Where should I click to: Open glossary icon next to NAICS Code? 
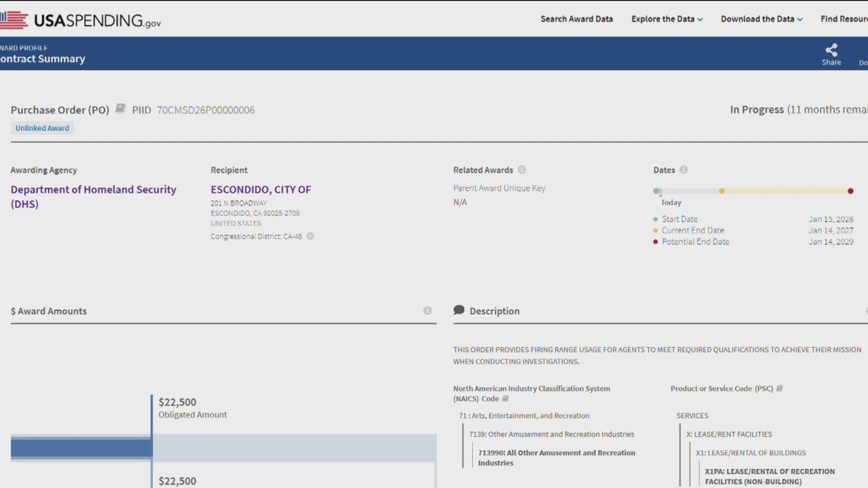pyautogui.click(x=506, y=399)
